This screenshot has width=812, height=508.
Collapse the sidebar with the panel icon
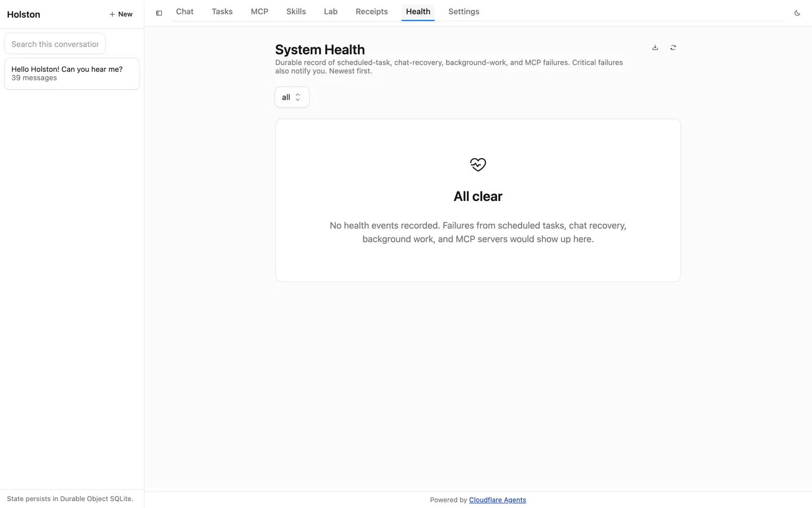click(159, 13)
